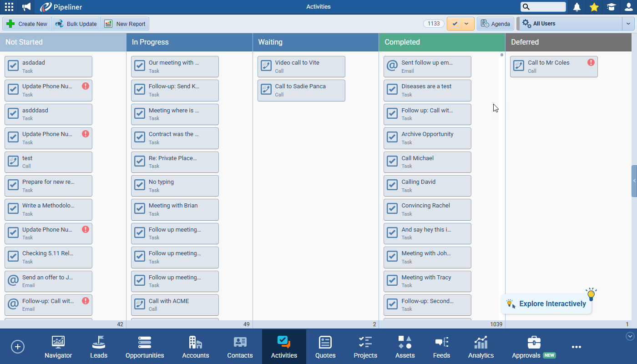Toggle checkbox for Meeting with Brian task
637x364 pixels.
[140, 209]
